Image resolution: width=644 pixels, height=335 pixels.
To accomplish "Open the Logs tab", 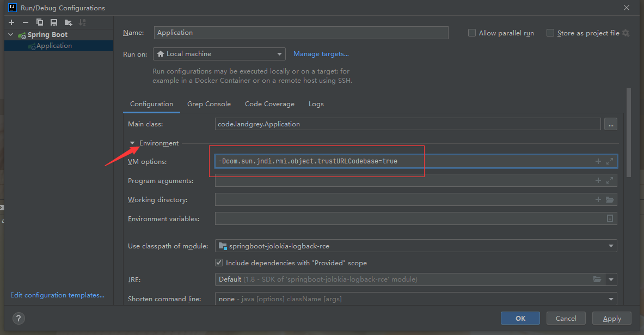I will [316, 103].
